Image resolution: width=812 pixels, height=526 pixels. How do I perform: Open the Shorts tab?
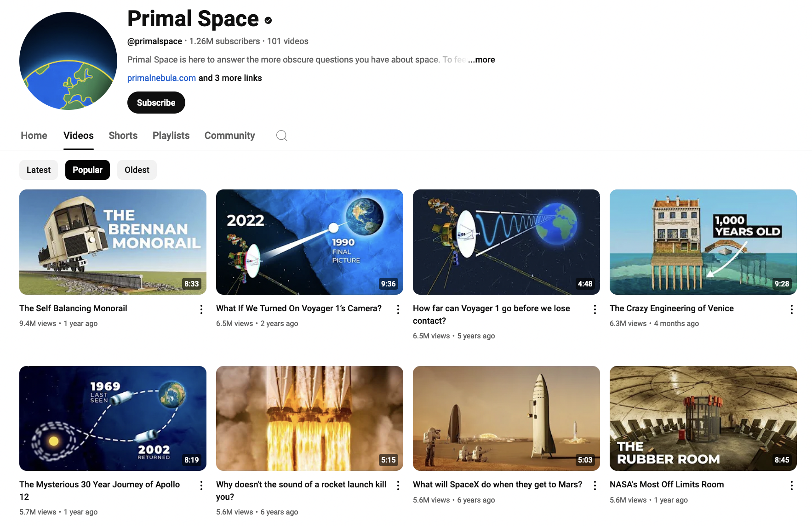pos(123,136)
